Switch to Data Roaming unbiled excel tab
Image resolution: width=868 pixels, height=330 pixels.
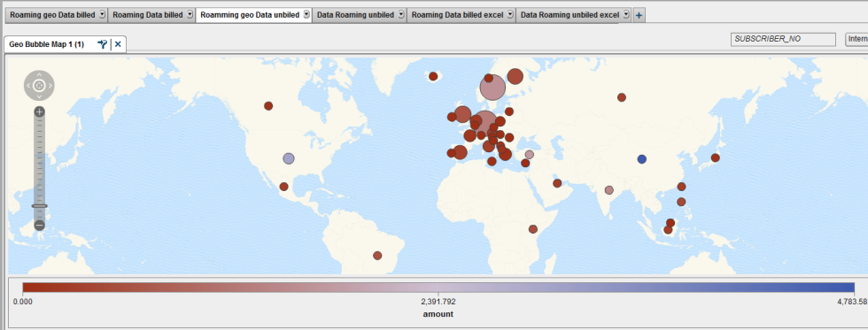tap(570, 15)
